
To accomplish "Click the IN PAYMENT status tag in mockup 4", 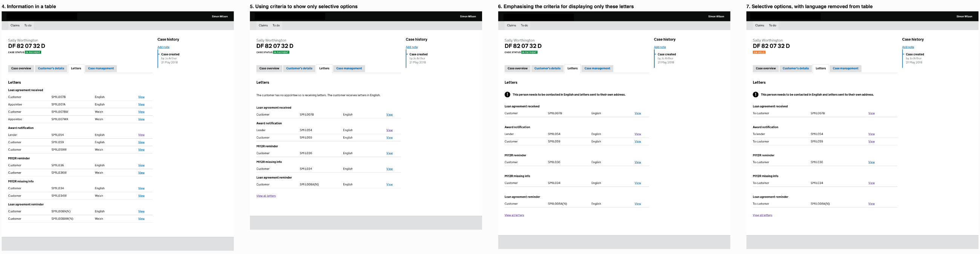I will tap(33, 52).
